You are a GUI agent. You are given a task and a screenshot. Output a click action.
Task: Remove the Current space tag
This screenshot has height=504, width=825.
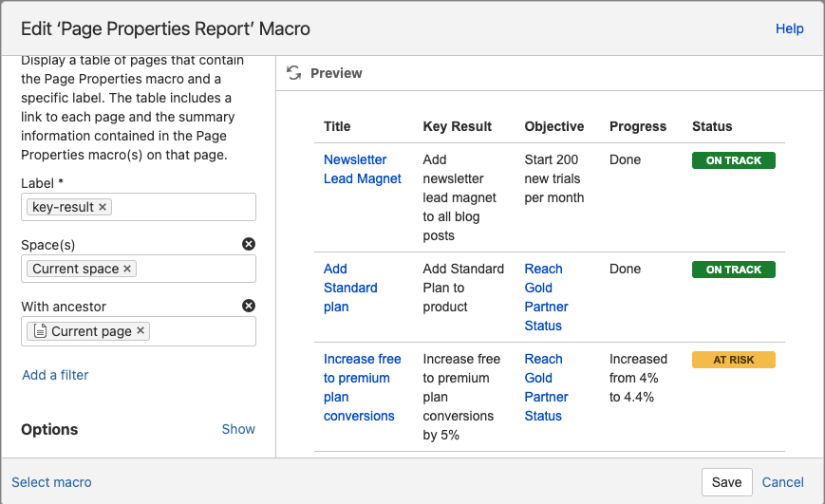(127, 269)
